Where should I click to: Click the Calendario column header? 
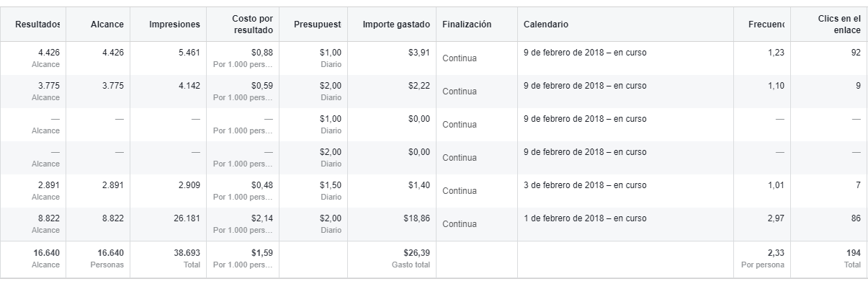click(546, 25)
